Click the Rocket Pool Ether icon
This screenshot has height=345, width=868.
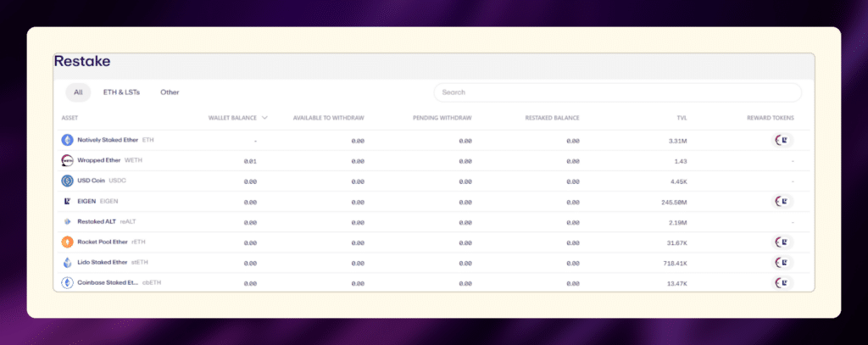[x=67, y=242]
